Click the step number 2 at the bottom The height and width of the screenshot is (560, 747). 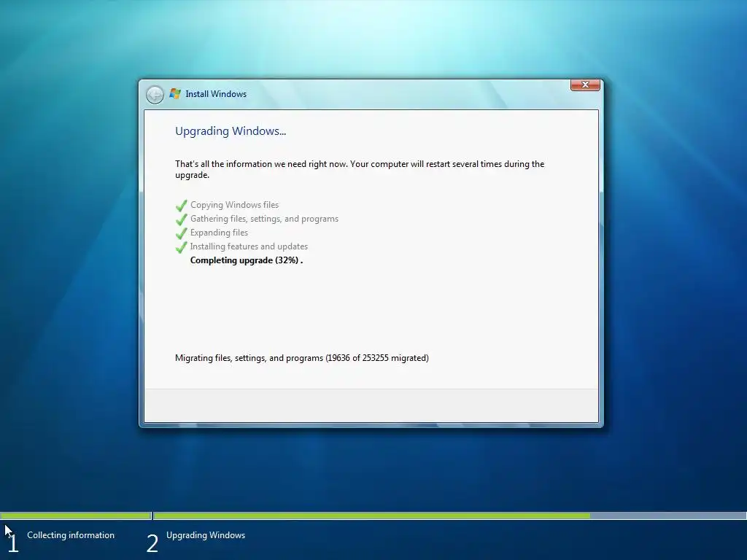tap(152, 544)
